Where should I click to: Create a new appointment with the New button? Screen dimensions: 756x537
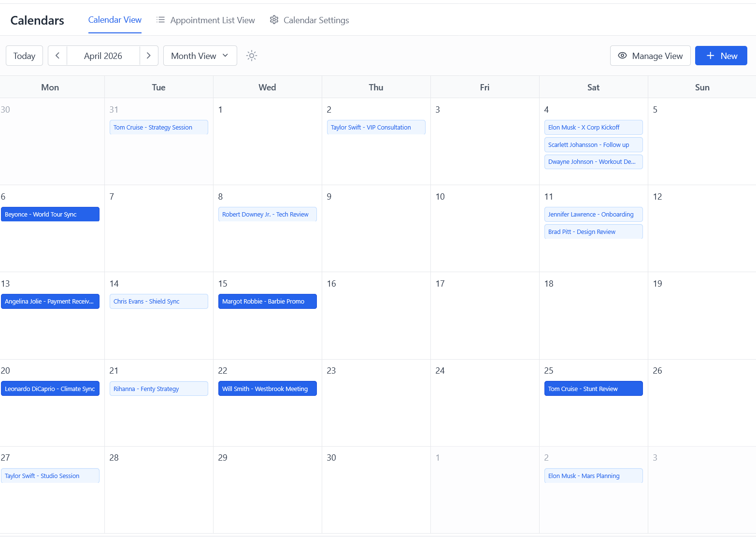point(721,56)
